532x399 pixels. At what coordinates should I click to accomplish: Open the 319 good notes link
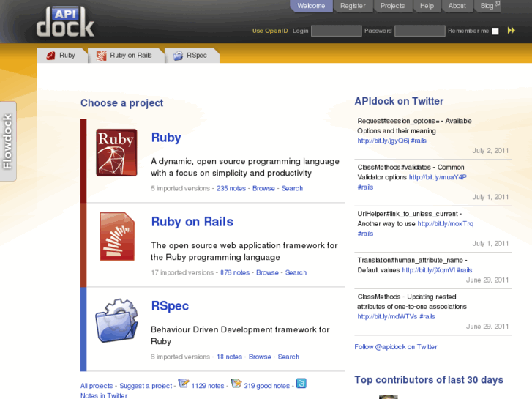[266, 386]
